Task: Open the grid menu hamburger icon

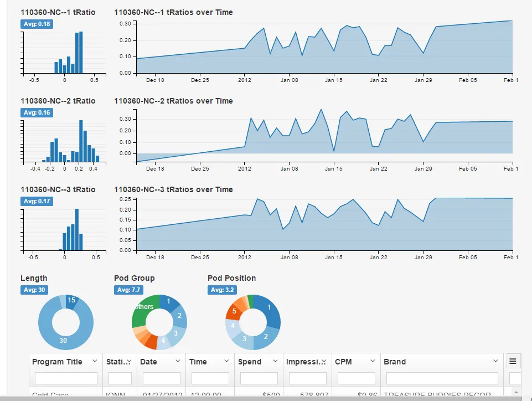Action: [513, 361]
